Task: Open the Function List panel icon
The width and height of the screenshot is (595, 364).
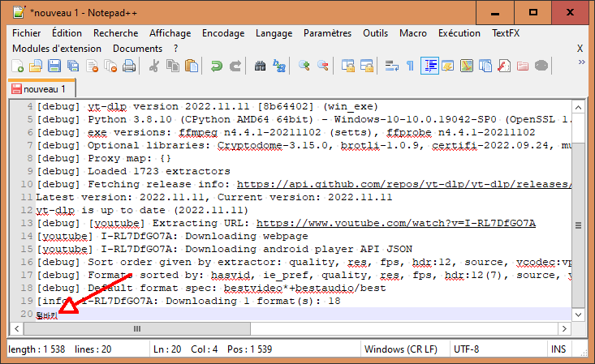Action: pyautogui.click(x=504, y=66)
